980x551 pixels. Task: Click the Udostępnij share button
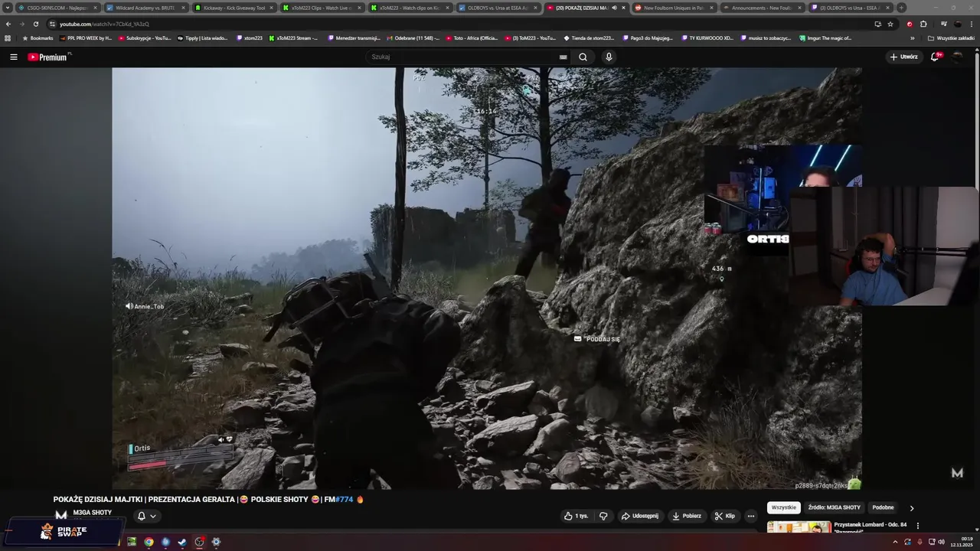pyautogui.click(x=639, y=516)
